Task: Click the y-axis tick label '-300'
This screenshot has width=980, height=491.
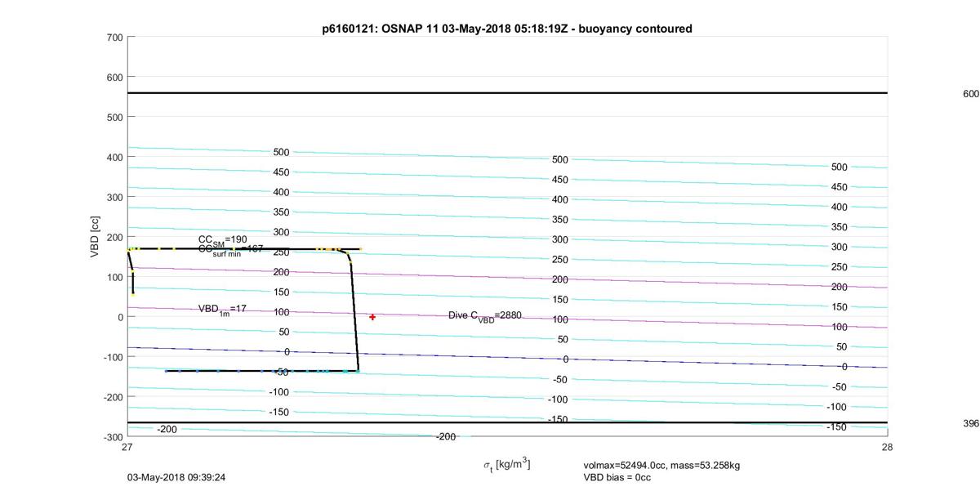Action: (112, 437)
